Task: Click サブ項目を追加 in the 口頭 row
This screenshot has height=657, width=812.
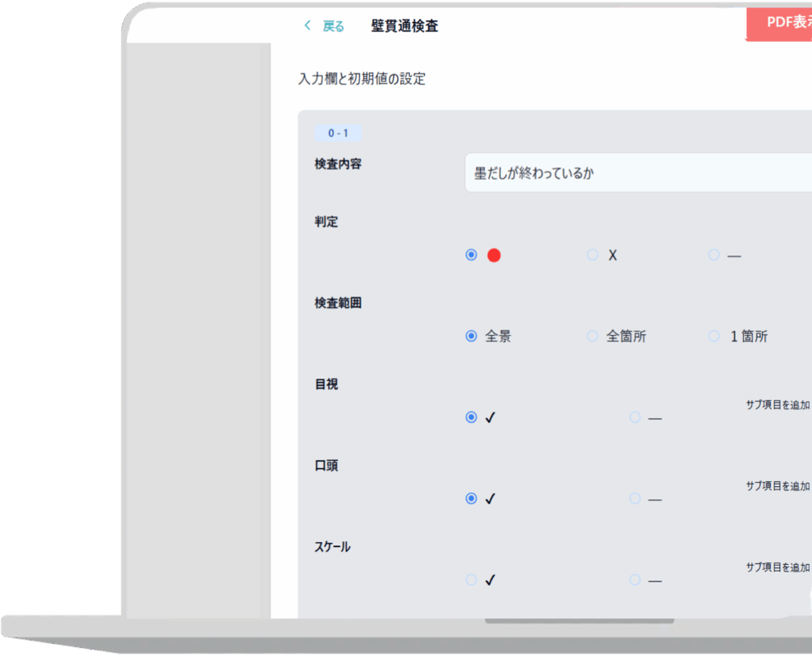Action: click(777, 486)
